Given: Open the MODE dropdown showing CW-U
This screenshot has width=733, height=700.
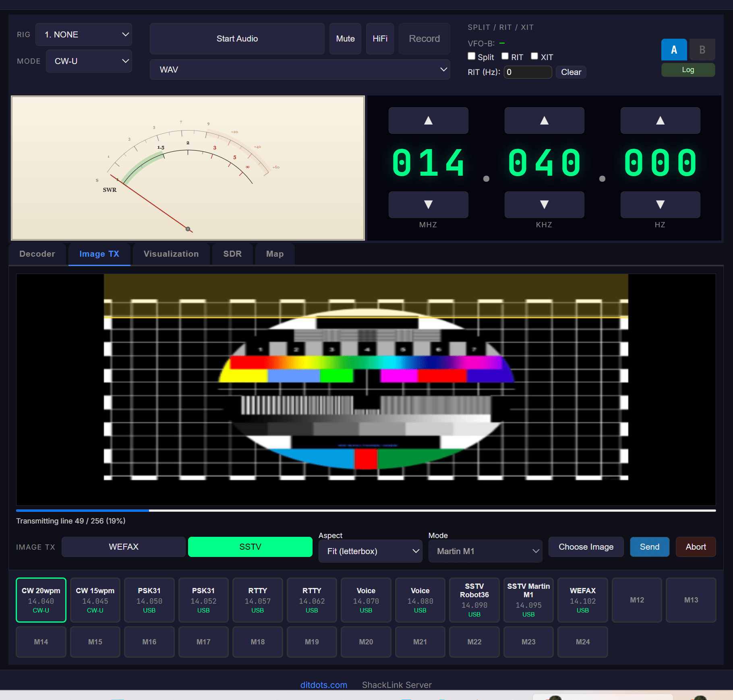Looking at the screenshot, I should click(89, 61).
